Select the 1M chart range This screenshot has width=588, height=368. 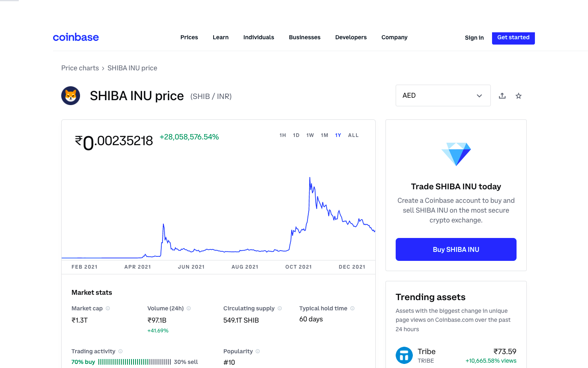pos(325,135)
